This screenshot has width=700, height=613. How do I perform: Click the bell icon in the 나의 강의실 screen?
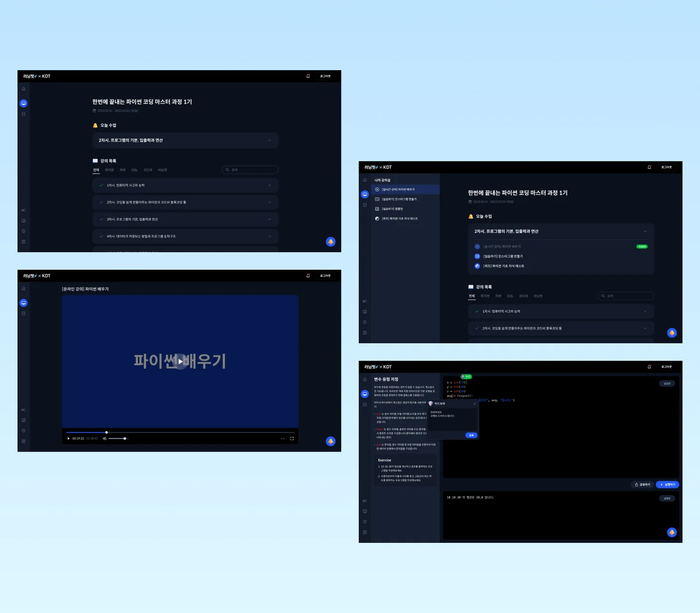click(x=649, y=167)
